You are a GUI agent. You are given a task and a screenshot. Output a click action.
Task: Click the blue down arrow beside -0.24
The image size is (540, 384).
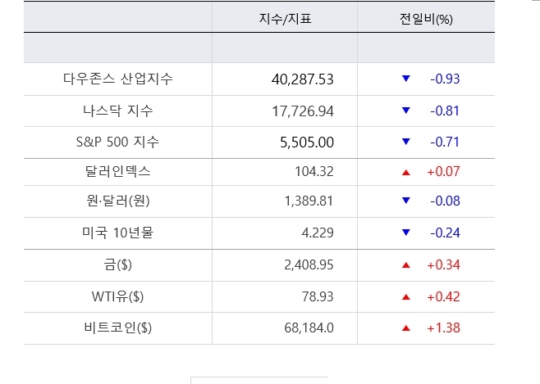point(406,232)
